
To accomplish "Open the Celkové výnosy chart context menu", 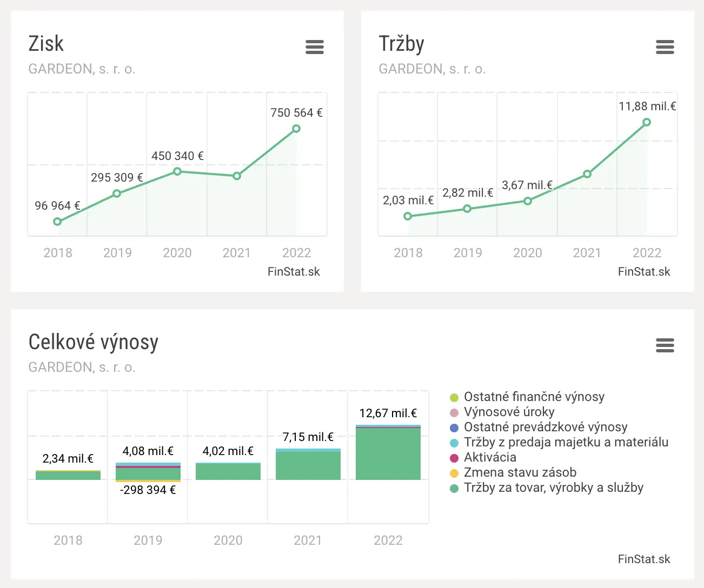I will click(x=665, y=345).
